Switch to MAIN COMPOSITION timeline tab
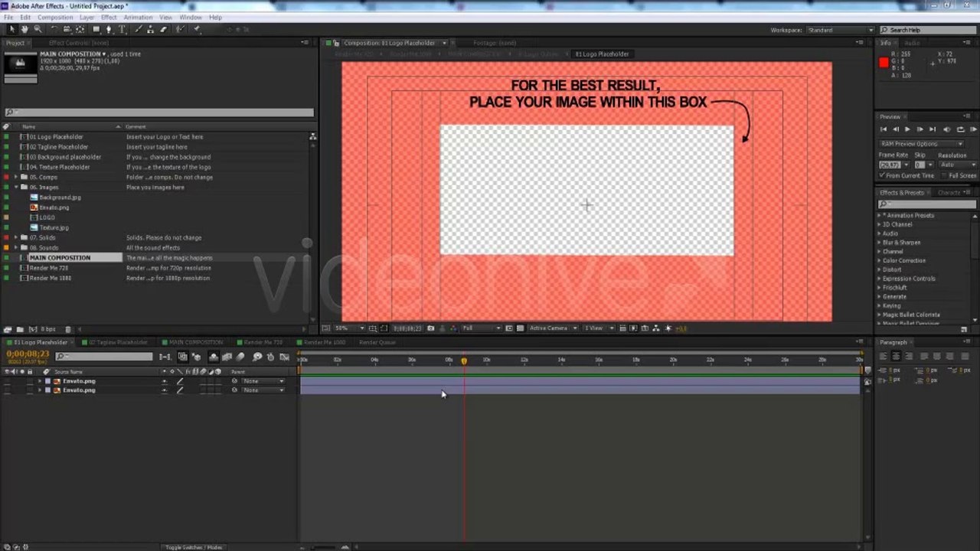 (195, 342)
